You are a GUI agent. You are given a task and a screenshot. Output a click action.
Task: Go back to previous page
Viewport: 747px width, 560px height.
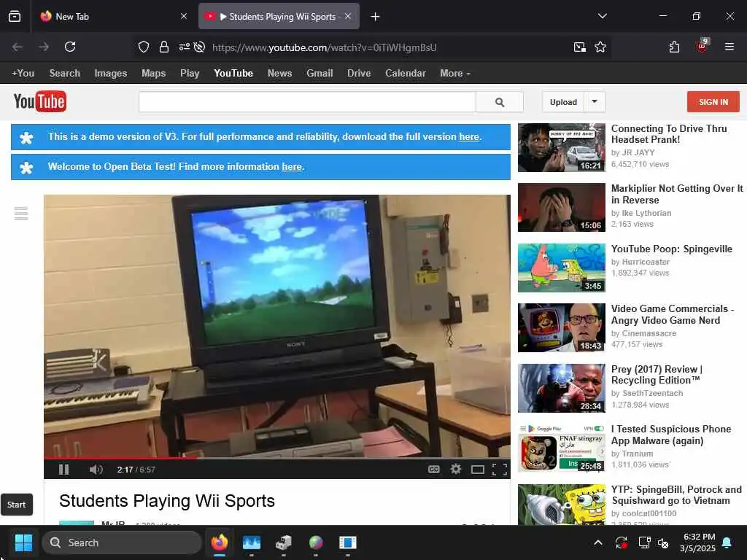tap(18, 47)
